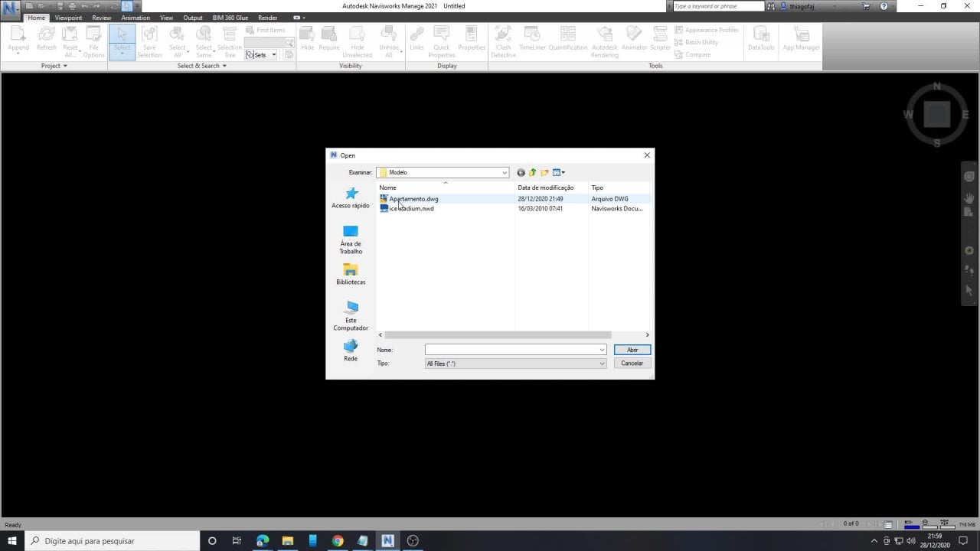Image resolution: width=980 pixels, height=551 pixels.
Task: Click the keyword search box
Action: click(718, 6)
